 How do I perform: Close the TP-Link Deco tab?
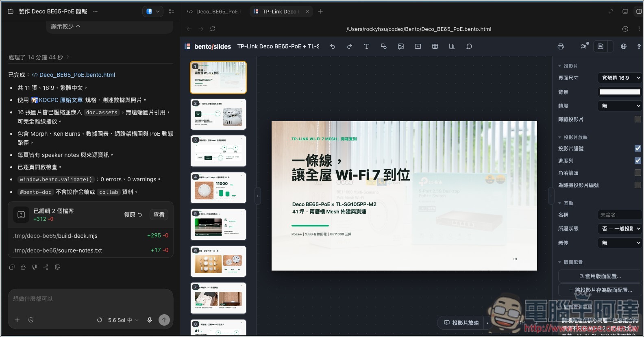point(307,11)
